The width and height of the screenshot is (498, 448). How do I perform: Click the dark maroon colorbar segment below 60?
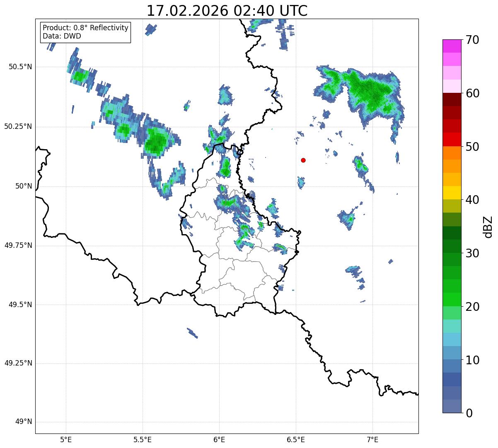[452, 99]
